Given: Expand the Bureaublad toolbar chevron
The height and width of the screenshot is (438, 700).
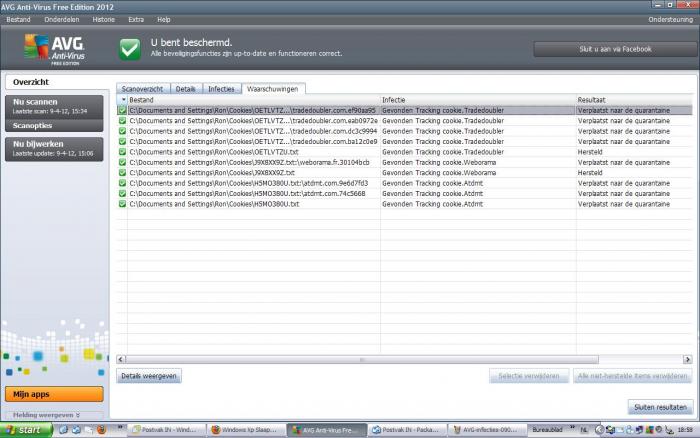Looking at the screenshot, I should [572, 428].
